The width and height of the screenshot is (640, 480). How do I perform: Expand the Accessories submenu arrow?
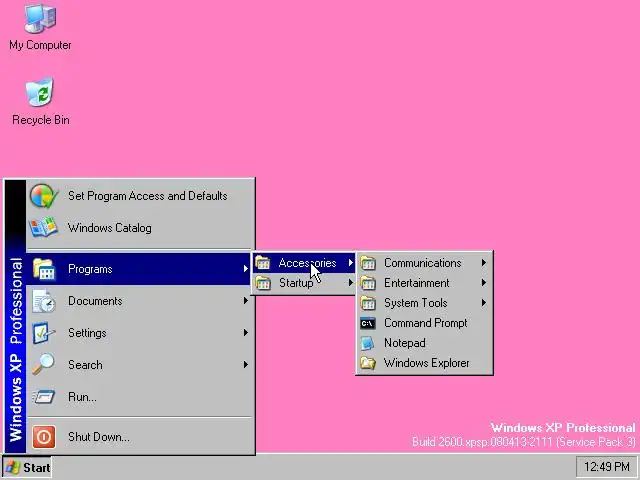click(351, 263)
